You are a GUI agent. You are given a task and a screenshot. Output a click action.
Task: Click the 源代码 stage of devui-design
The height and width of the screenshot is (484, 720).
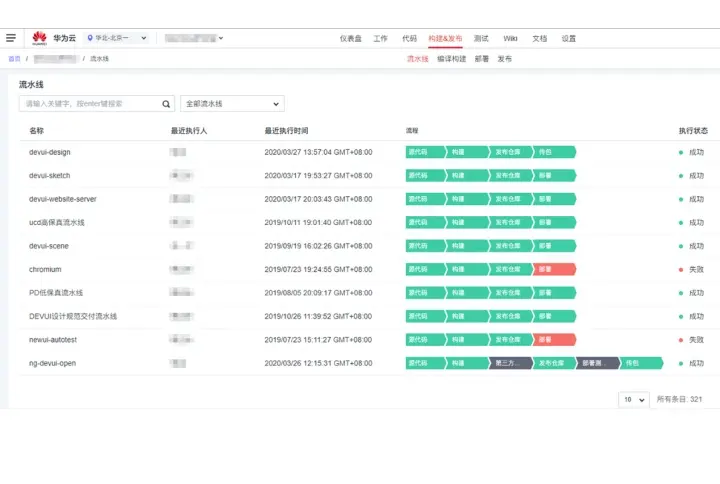(x=425, y=152)
